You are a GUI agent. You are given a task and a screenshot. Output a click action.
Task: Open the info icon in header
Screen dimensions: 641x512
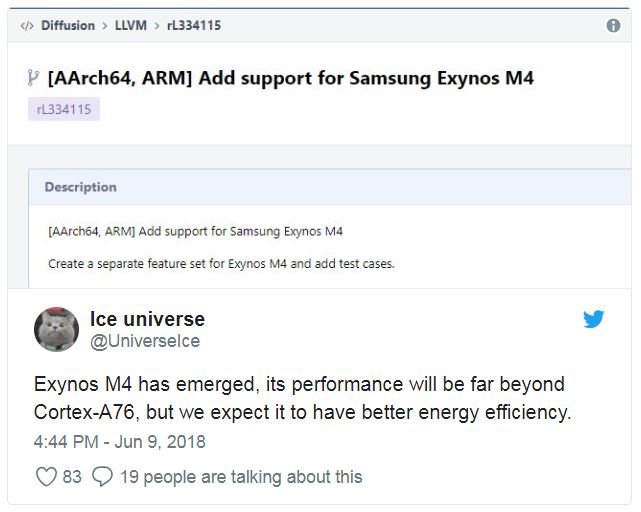[613, 26]
